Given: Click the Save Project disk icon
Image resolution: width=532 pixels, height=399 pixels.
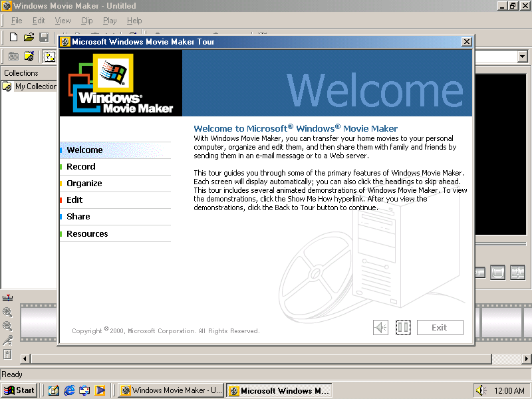Looking at the screenshot, I should [44, 37].
